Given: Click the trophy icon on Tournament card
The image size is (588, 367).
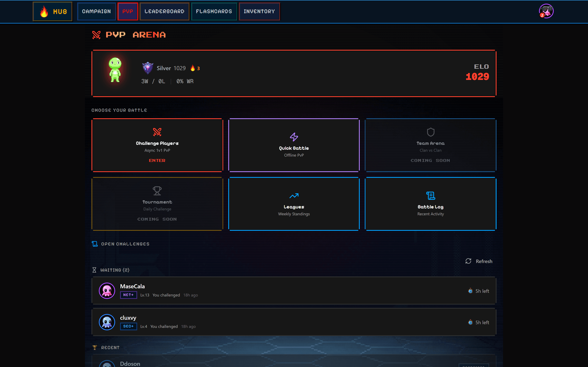Looking at the screenshot, I should (x=157, y=191).
